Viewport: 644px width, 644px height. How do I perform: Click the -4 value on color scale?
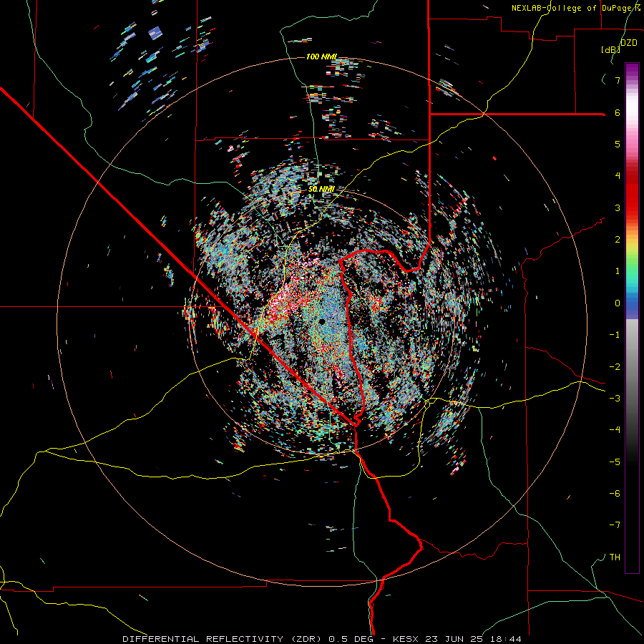pyautogui.click(x=615, y=430)
